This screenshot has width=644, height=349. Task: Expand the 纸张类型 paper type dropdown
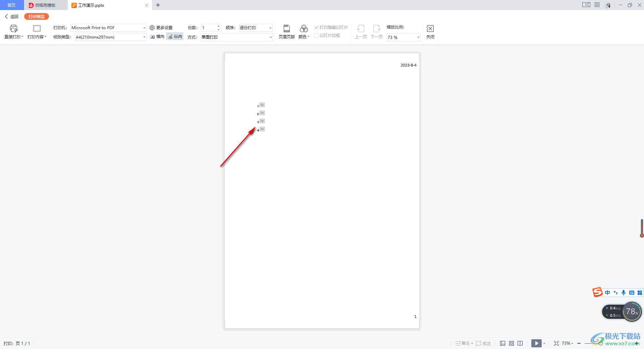tap(145, 37)
